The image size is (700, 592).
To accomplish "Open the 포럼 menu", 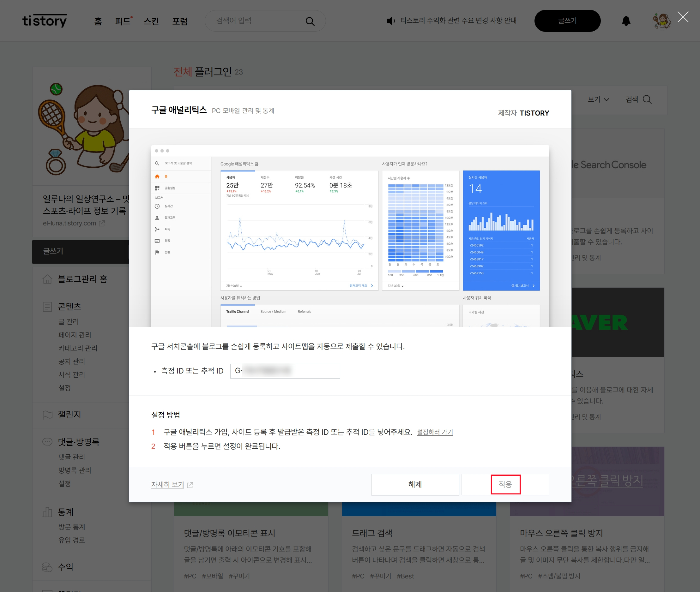I will click(x=180, y=21).
